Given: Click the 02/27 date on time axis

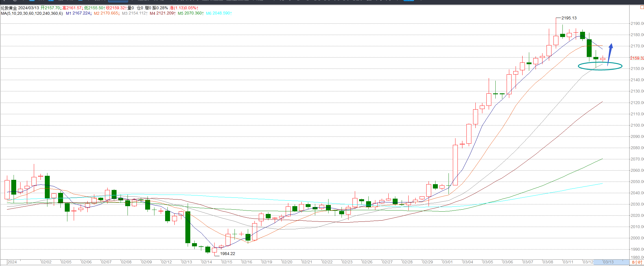Looking at the screenshot, I should (x=387, y=262).
